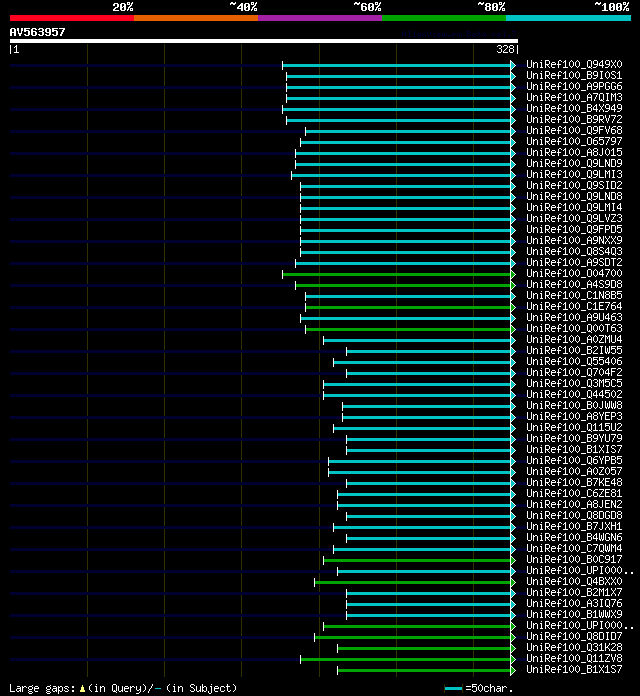Select hit label UniRef100_B7JXH1
This screenshot has height=696, width=640.
click(574, 526)
